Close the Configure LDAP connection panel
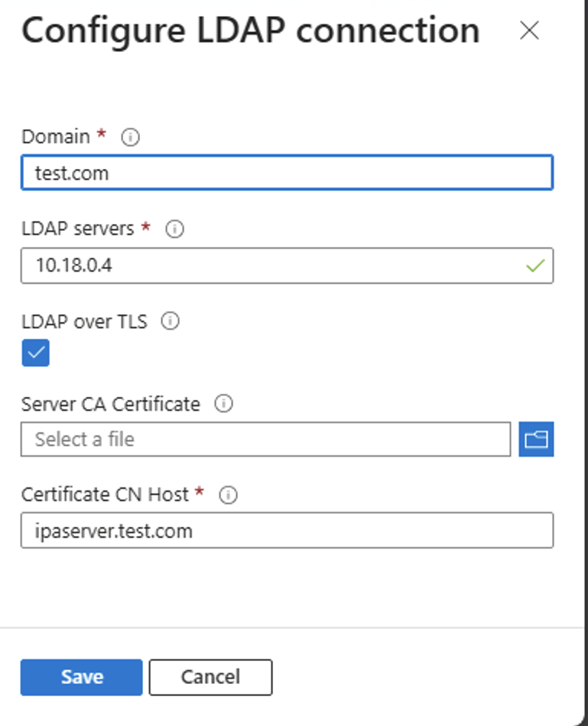588x726 pixels. [x=529, y=31]
